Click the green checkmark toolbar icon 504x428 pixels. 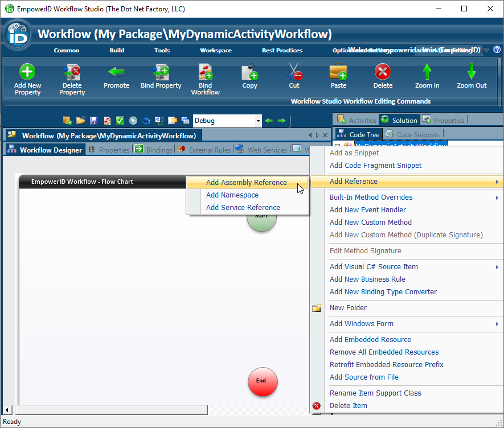point(120,121)
